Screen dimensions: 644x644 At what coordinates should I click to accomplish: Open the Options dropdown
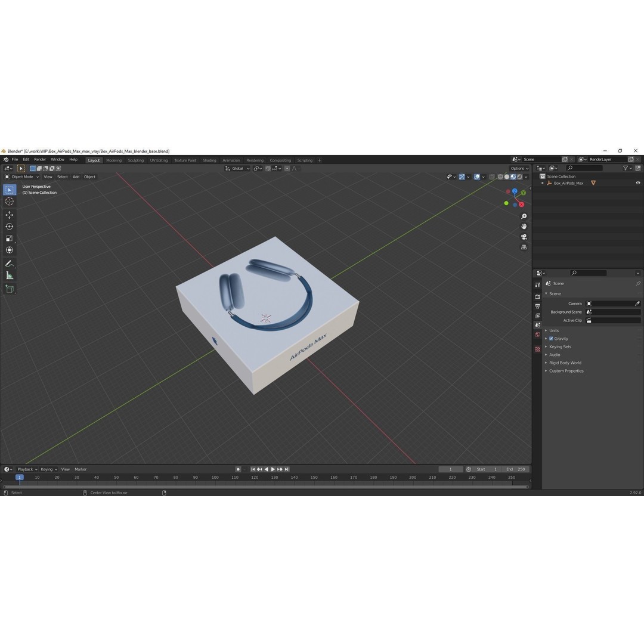click(519, 168)
